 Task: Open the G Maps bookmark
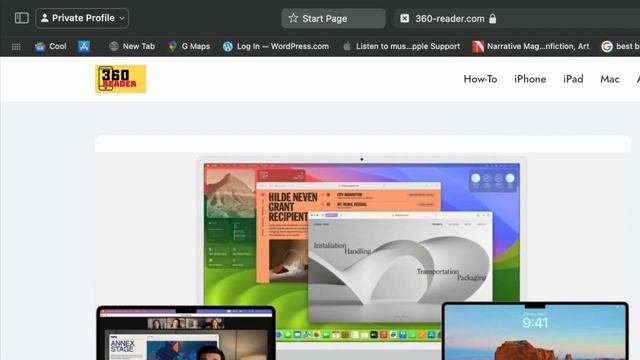[x=189, y=47]
